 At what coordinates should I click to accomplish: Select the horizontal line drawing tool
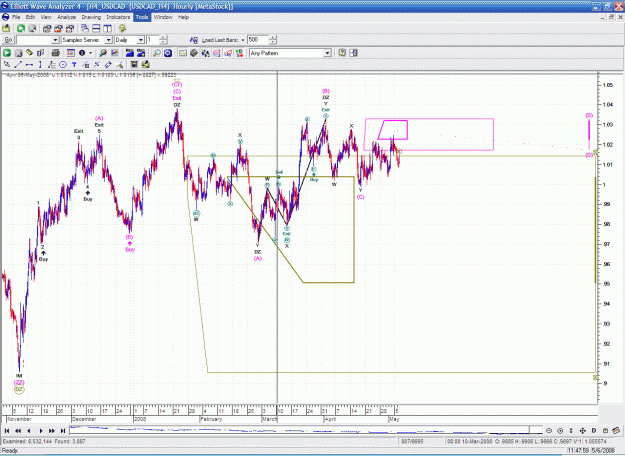click(29, 64)
